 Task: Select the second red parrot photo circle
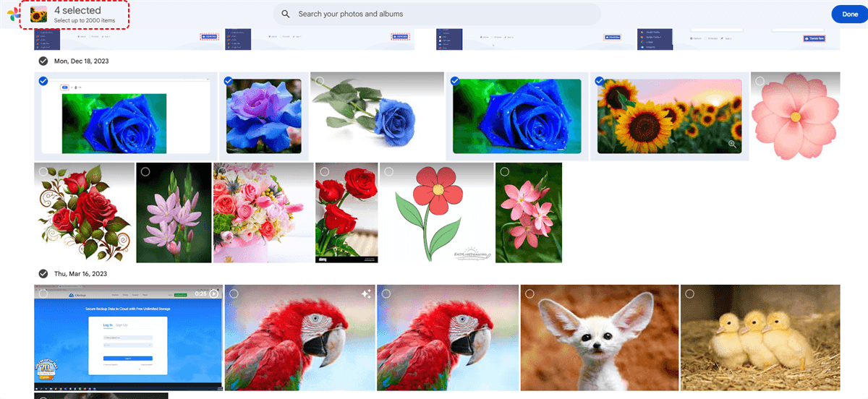pyautogui.click(x=386, y=293)
